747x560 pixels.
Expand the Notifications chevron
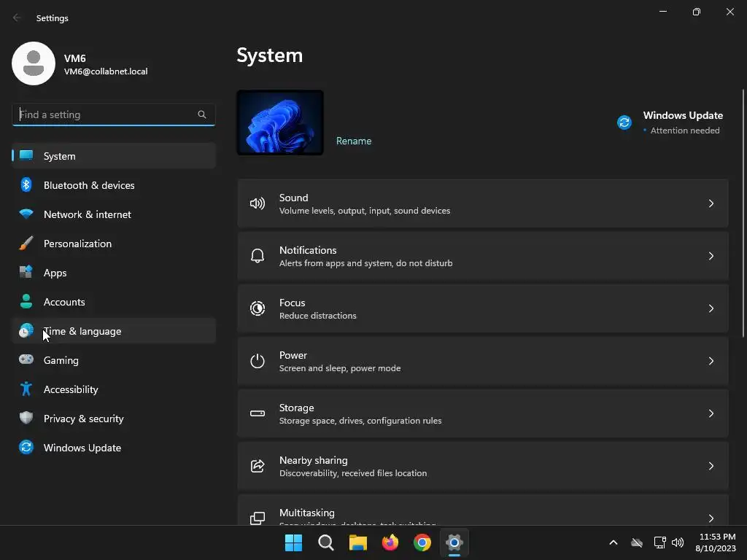tap(711, 256)
